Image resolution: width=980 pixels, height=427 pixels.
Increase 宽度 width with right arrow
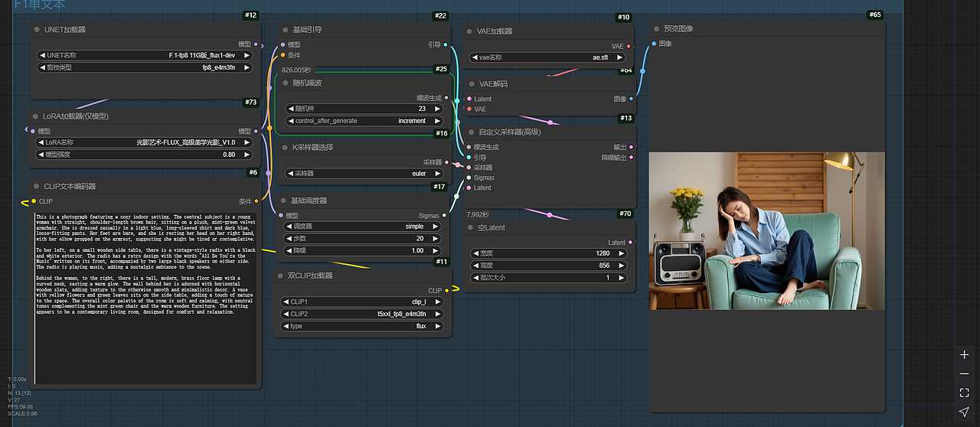[622, 253]
